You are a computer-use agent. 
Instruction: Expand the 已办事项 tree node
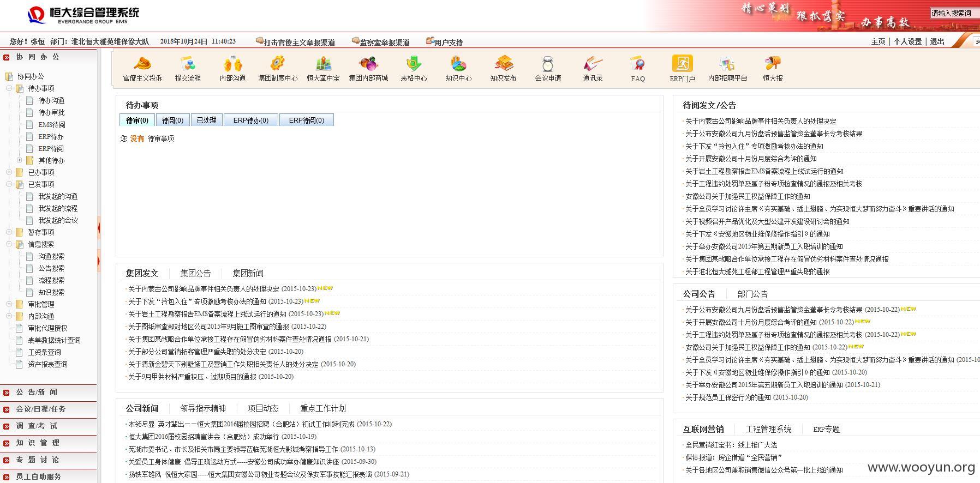click(9, 172)
